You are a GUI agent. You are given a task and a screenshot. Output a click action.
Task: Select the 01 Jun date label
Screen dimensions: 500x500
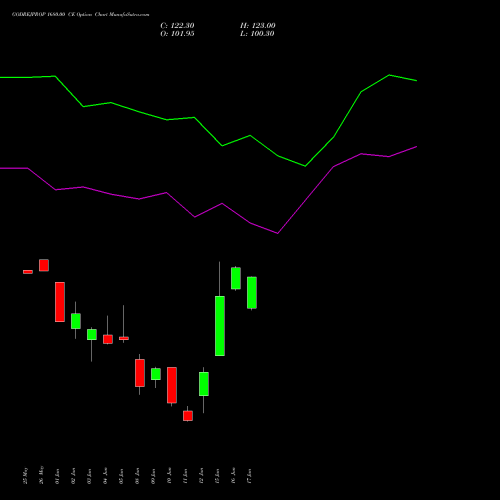pyautogui.click(x=58, y=476)
